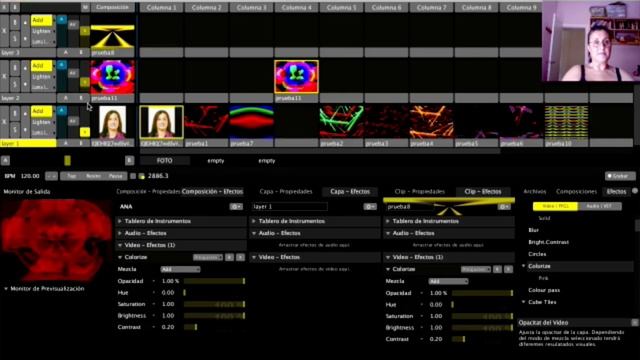Click the crossfader handle

coord(67,160)
